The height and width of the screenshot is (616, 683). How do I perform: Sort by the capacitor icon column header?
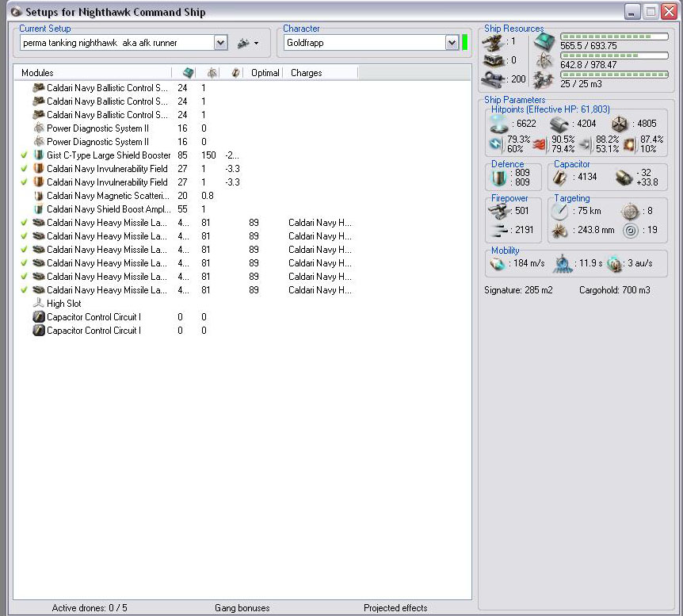click(x=235, y=73)
